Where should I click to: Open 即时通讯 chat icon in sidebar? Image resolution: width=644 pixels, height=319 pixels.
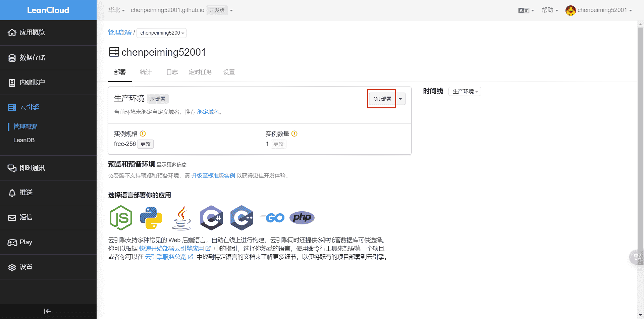(12, 168)
